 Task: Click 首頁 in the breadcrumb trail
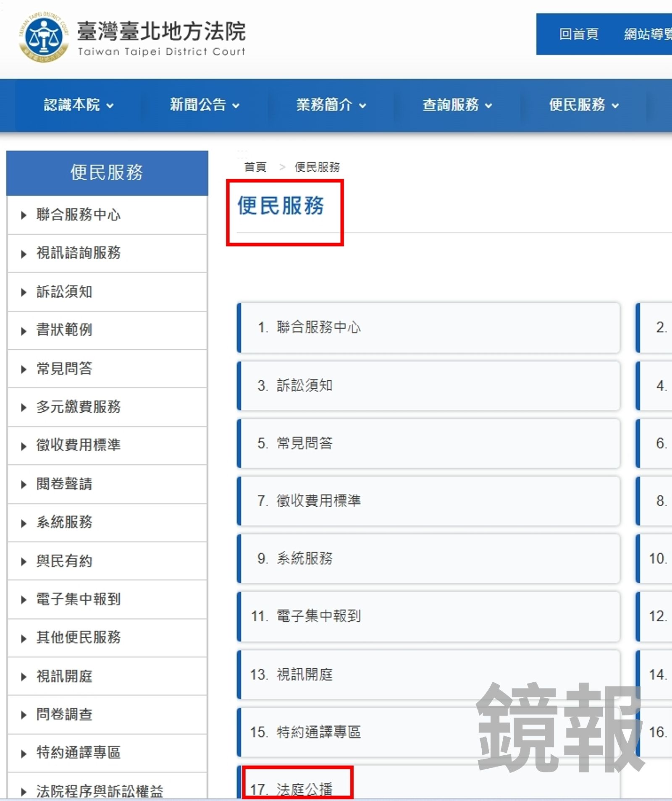pos(255,167)
